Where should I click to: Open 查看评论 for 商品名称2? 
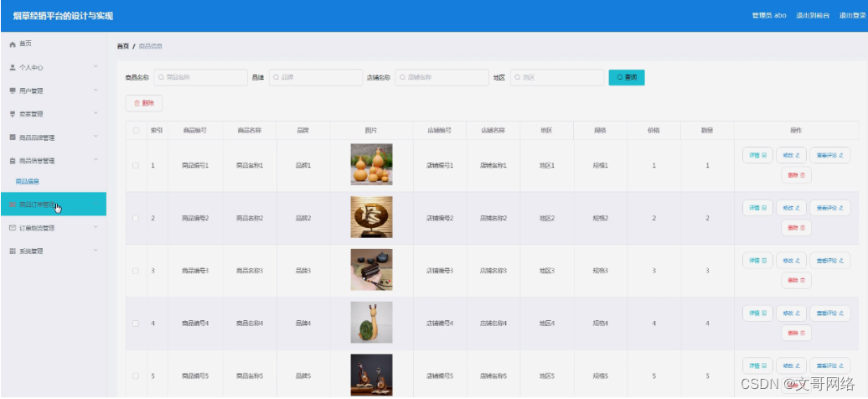[x=829, y=208]
